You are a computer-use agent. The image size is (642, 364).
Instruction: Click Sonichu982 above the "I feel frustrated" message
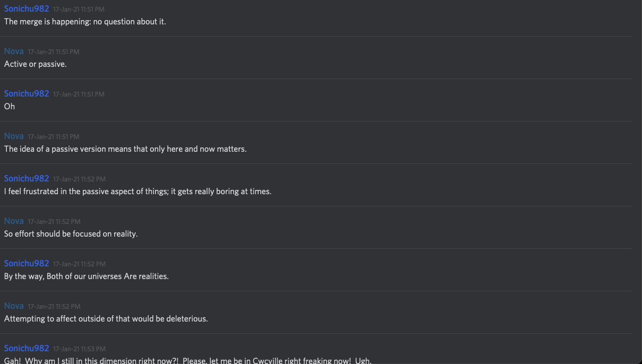click(x=27, y=178)
